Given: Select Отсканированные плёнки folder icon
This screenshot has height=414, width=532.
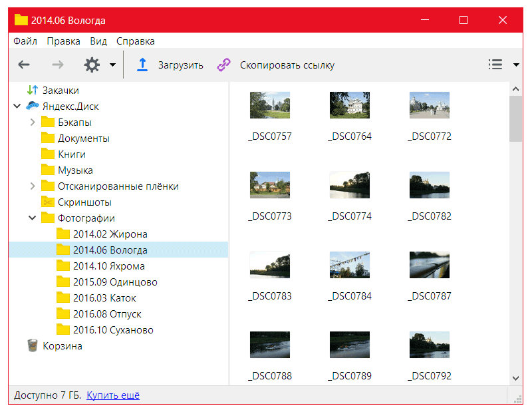Looking at the screenshot, I should pos(48,186).
